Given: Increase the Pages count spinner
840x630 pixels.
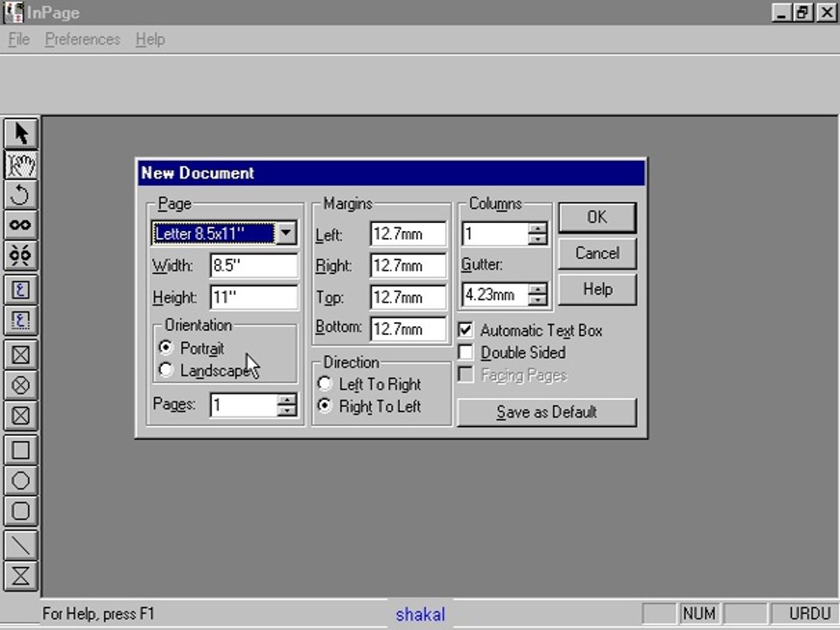Looking at the screenshot, I should click(287, 400).
